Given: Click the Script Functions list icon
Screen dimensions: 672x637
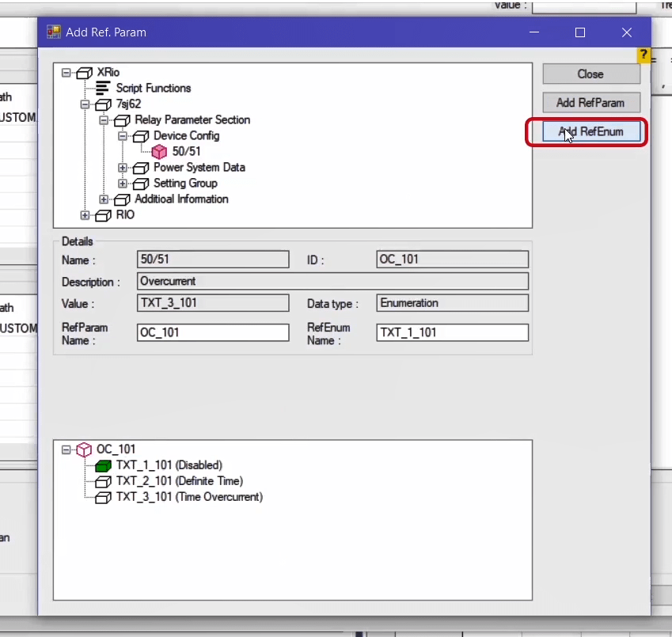Looking at the screenshot, I should point(104,89).
